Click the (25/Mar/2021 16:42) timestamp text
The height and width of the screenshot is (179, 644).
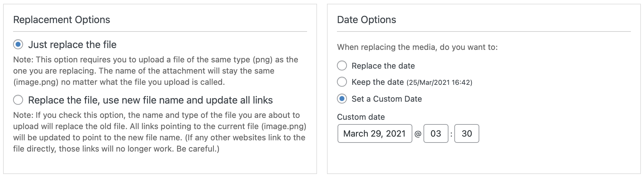click(439, 83)
